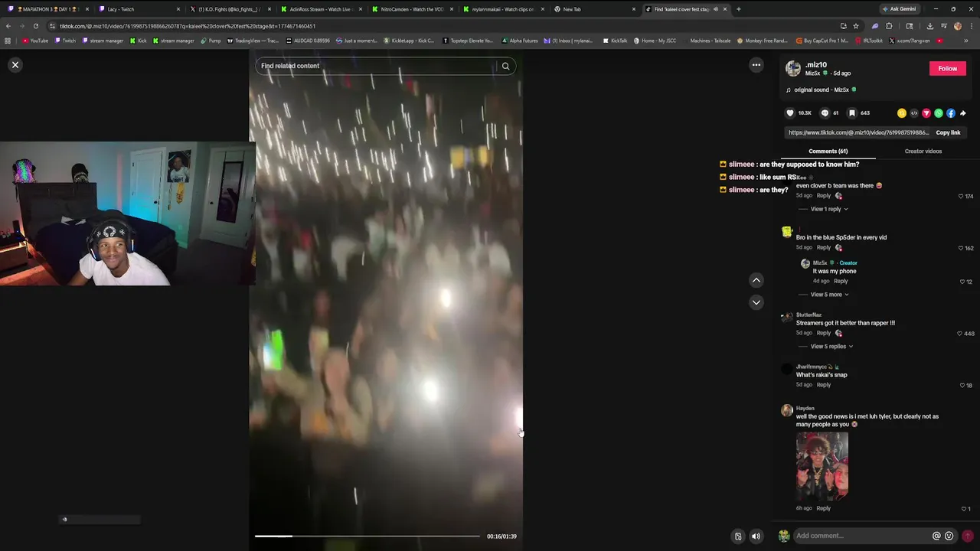Go to previous video with up arrow
980x551 pixels.
coord(756,280)
